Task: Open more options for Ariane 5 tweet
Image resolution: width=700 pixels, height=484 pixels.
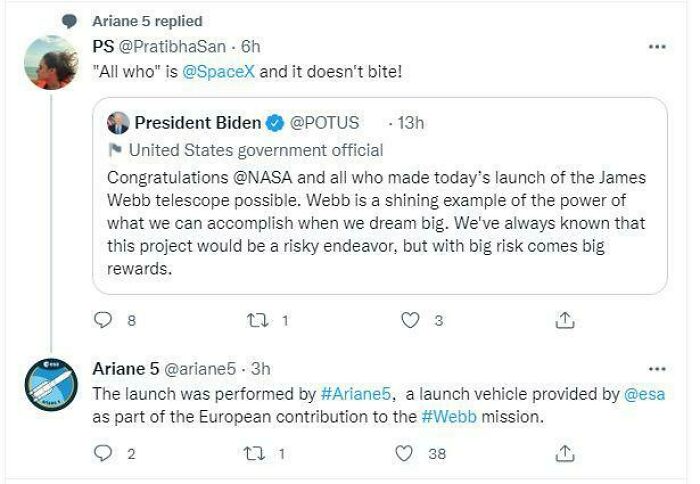Action: 657,369
